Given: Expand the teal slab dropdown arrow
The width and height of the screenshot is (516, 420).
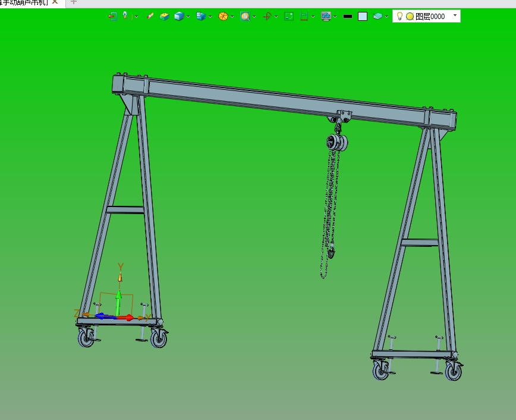Looking at the screenshot, I should (x=386, y=17).
